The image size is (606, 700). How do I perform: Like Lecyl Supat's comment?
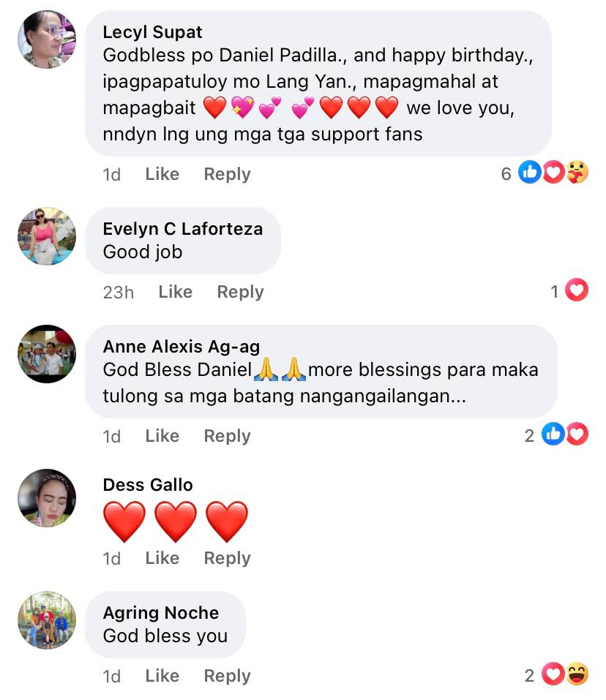[x=162, y=173]
